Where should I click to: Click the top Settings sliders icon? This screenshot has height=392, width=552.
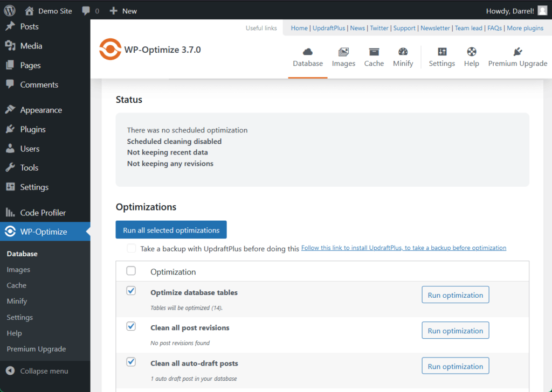click(442, 52)
